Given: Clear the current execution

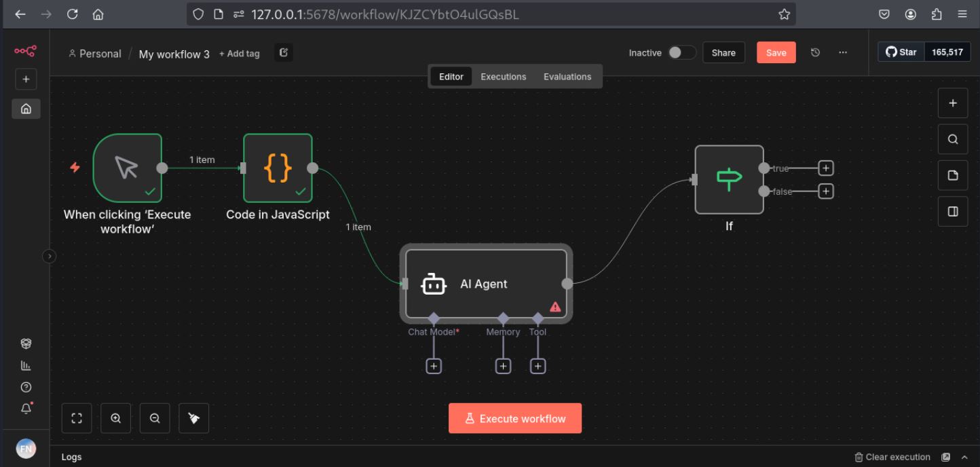Looking at the screenshot, I should coord(892,457).
